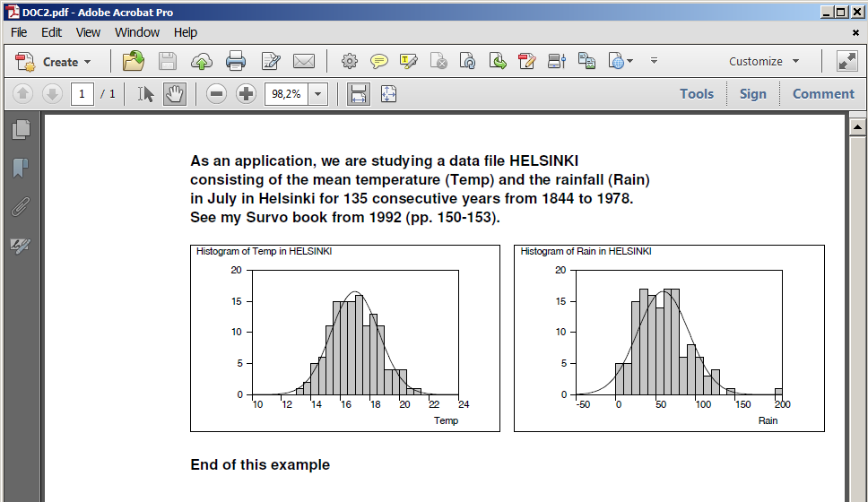Open the Help menu

[x=186, y=32]
